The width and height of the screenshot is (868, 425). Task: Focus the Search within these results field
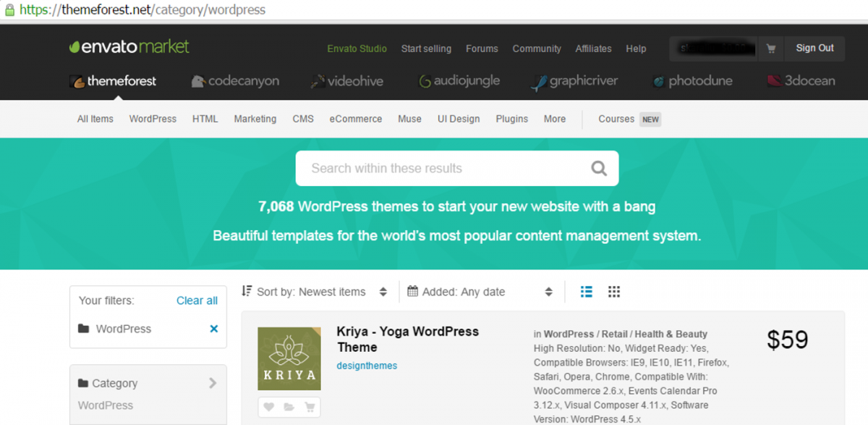[x=441, y=169]
